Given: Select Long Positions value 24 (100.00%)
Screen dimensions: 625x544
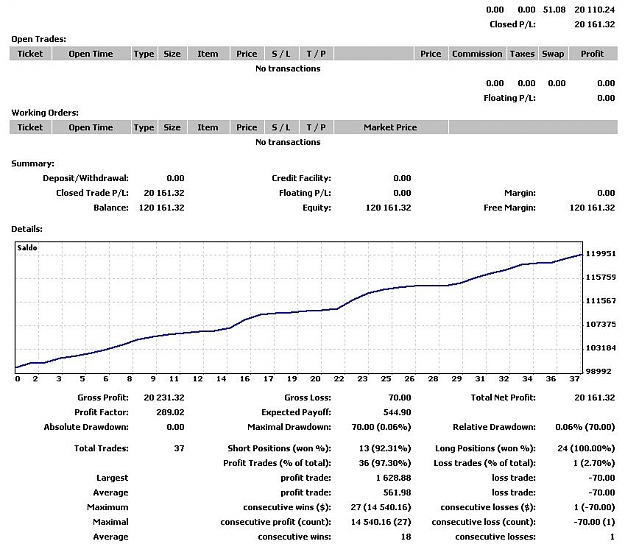Looking at the screenshot, I should point(586,448).
